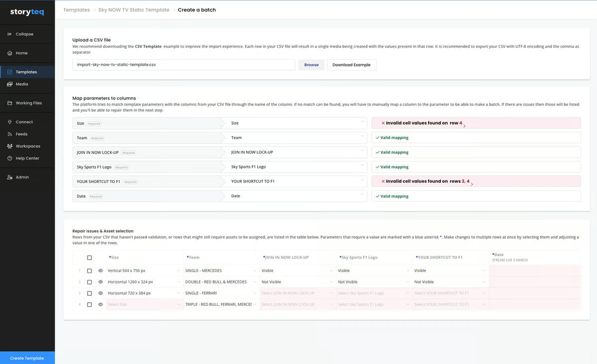Toggle preview eye for row 1

(x=100, y=271)
